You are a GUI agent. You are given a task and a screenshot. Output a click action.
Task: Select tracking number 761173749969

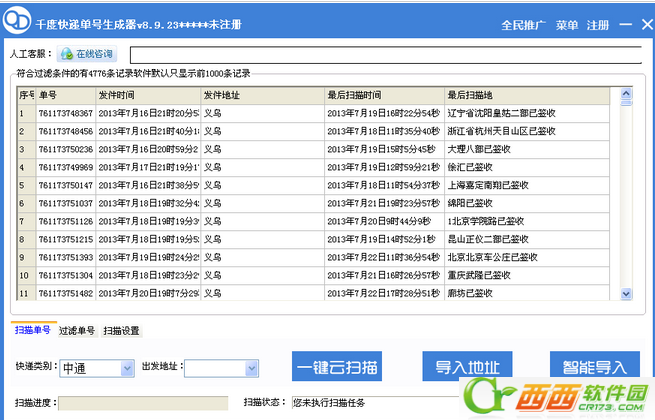point(66,167)
